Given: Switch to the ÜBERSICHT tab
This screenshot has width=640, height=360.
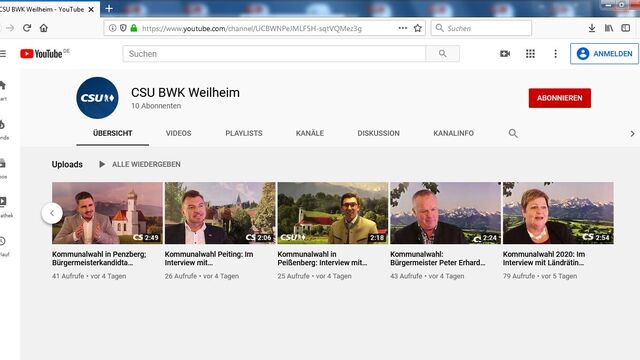Looking at the screenshot, I should click(x=112, y=133).
